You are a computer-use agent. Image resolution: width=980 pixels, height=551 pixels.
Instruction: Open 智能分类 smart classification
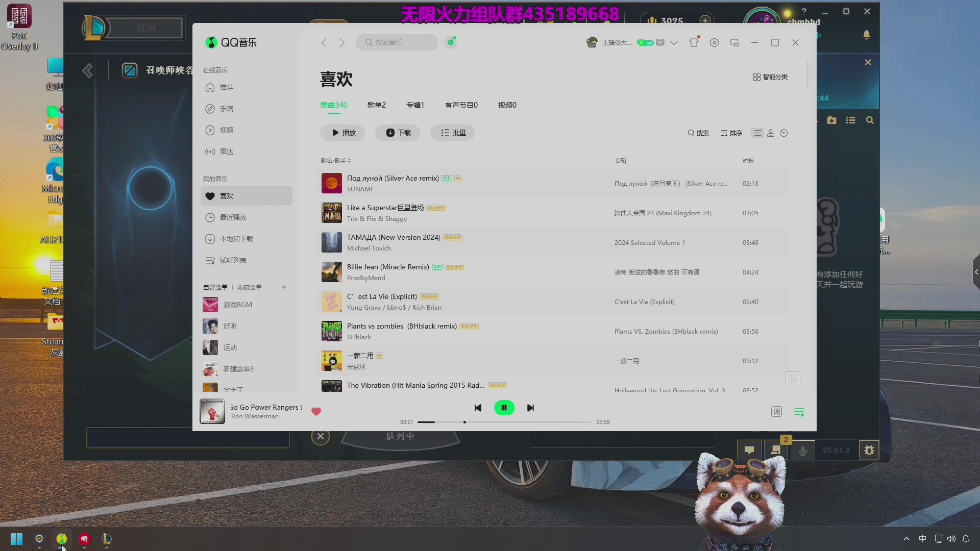point(770,77)
